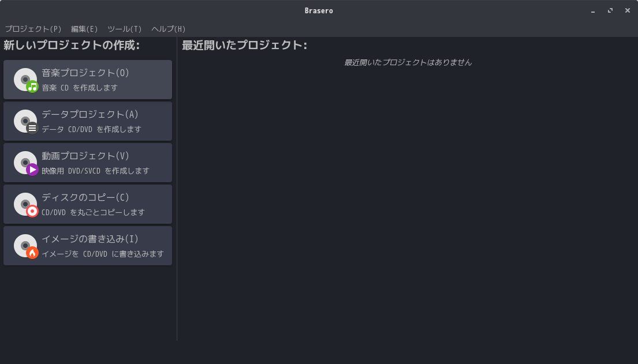The image size is (638, 364).
Task: Click the red disc copy icon
Action: click(26, 205)
